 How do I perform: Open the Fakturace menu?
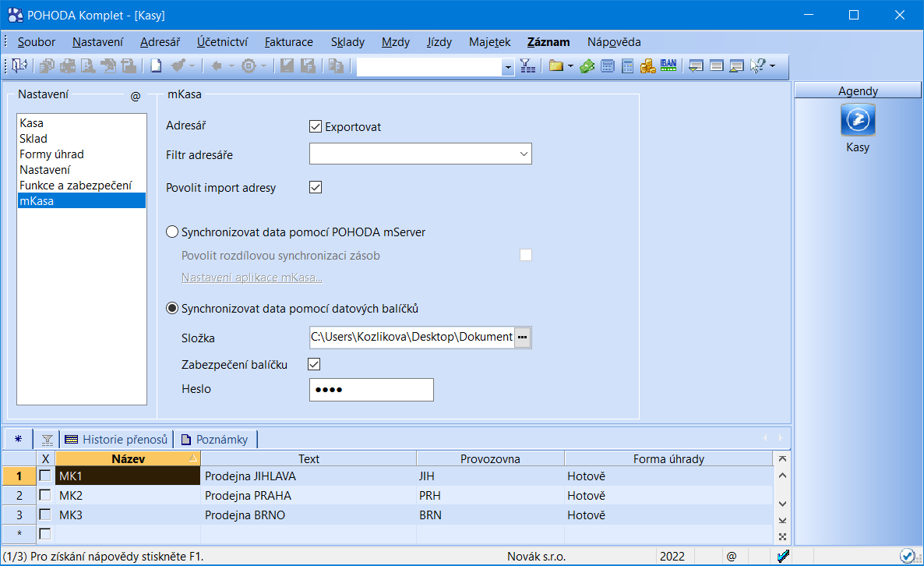tap(289, 42)
